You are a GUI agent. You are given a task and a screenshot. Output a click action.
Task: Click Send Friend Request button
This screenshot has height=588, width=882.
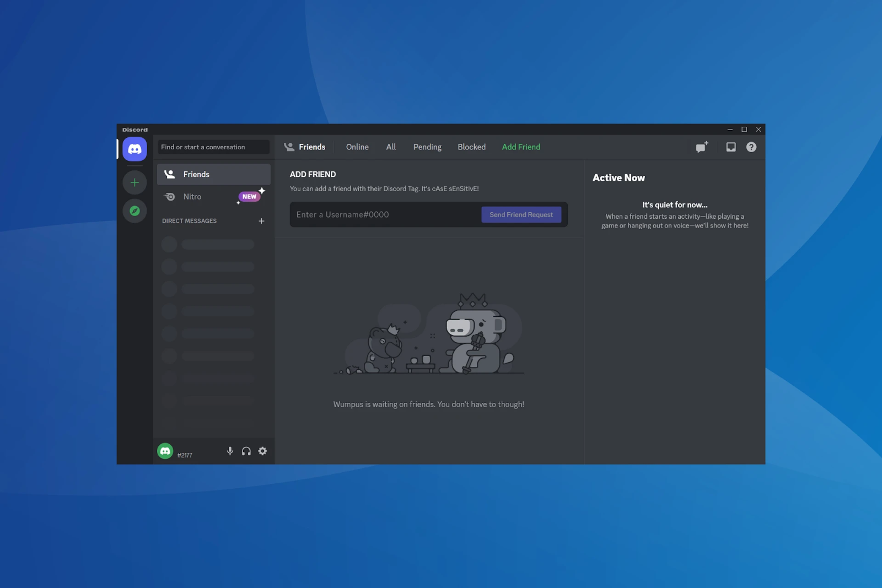click(521, 215)
